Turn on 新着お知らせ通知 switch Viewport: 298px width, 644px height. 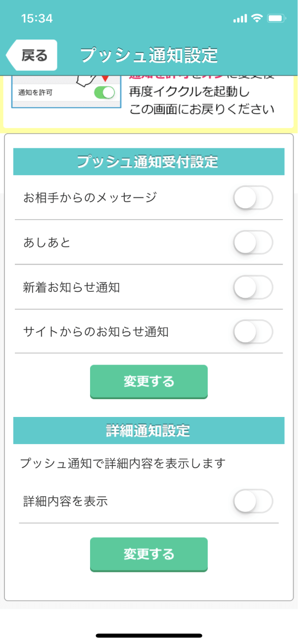tap(253, 288)
